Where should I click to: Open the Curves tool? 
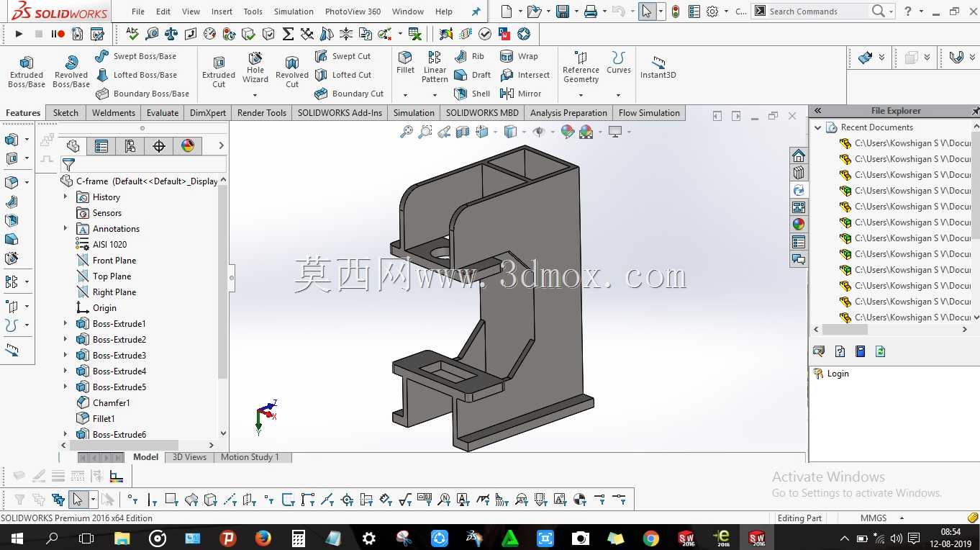[619, 63]
